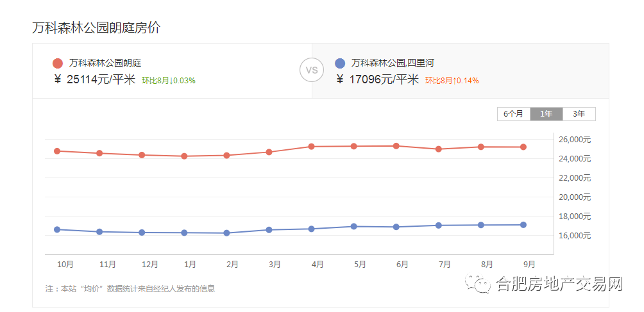Click the blue line's 3月 data point
This screenshot has height=312, width=644.
269,230
